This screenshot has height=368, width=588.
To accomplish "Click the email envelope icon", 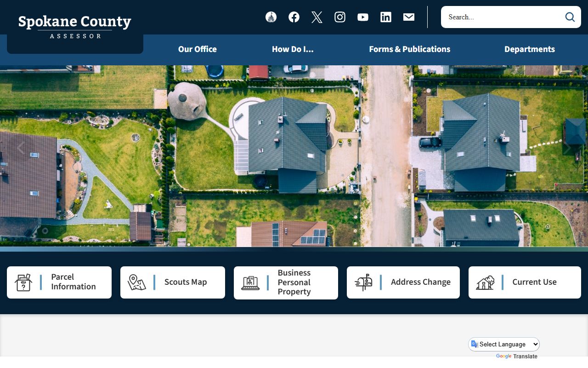I will [409, 17].
